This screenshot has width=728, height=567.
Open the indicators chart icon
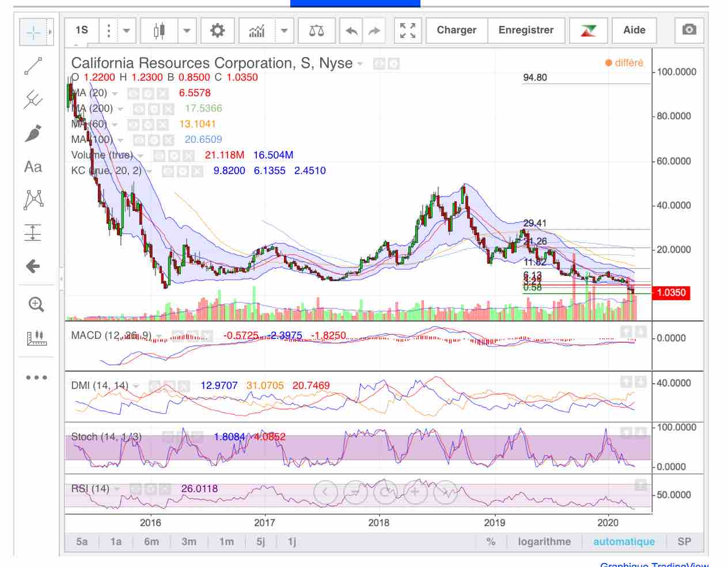[257, 31]
